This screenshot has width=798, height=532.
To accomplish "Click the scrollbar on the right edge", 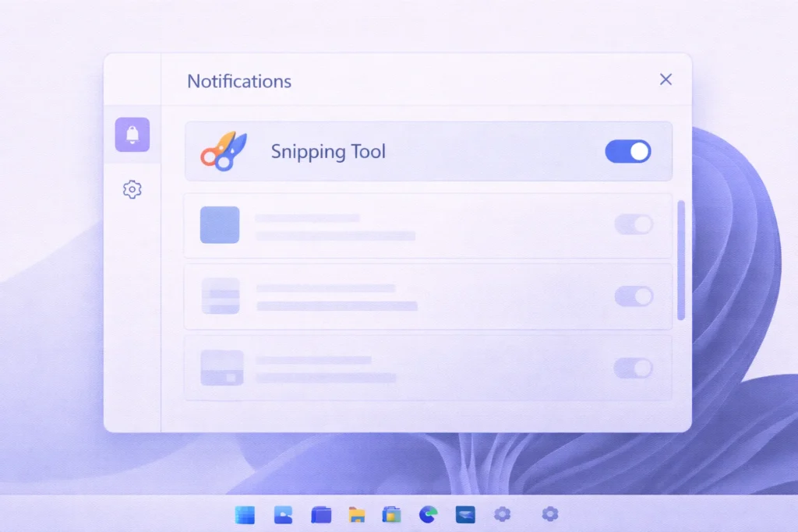I will 682,257.
